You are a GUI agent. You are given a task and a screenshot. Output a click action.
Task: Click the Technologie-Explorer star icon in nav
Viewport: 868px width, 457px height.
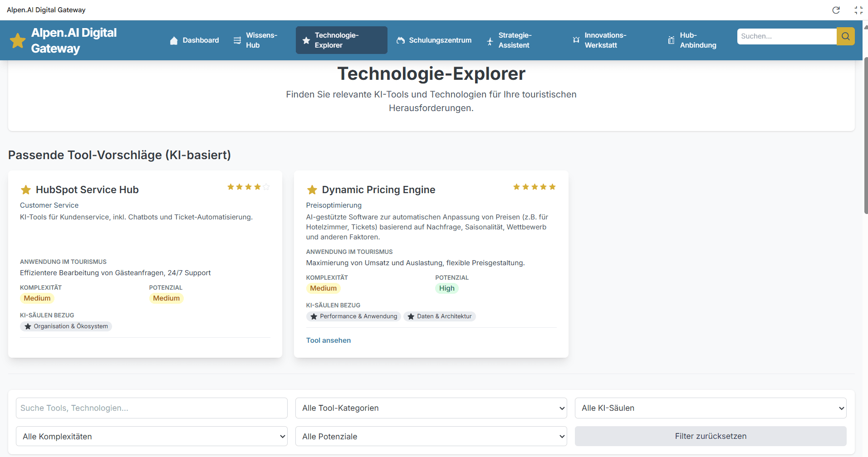pos(306,40)
